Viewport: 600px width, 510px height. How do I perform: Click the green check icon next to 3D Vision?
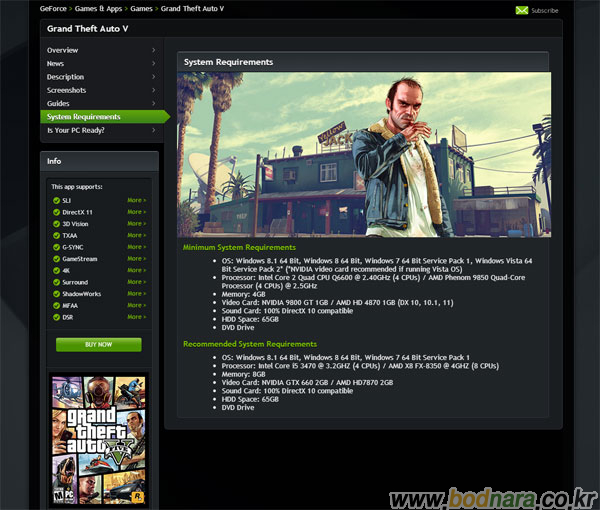(56, 224)
